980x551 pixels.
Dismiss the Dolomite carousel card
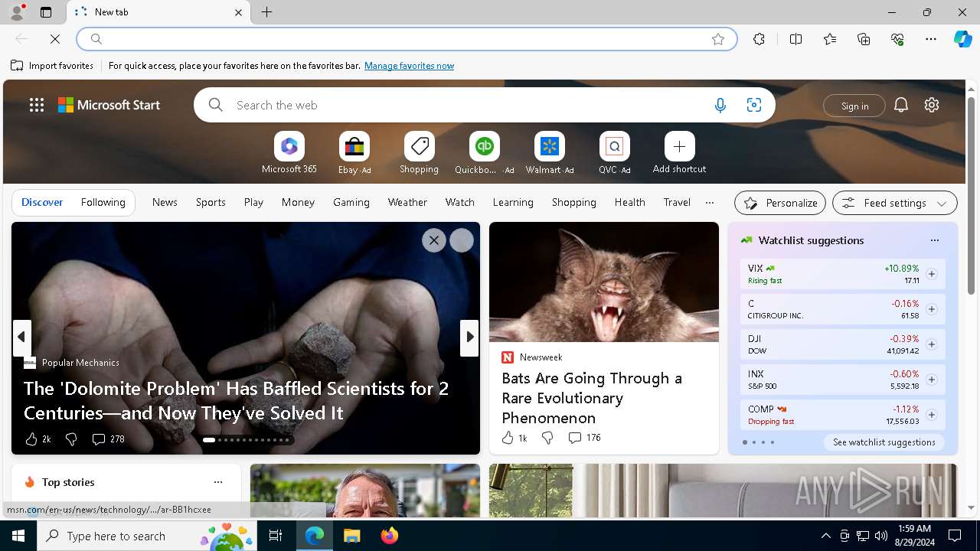point(434,240)
